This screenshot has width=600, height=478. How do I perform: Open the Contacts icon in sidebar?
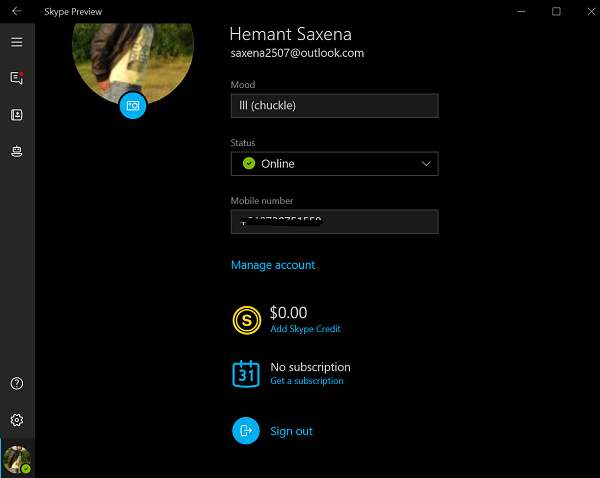coord(17,115)
